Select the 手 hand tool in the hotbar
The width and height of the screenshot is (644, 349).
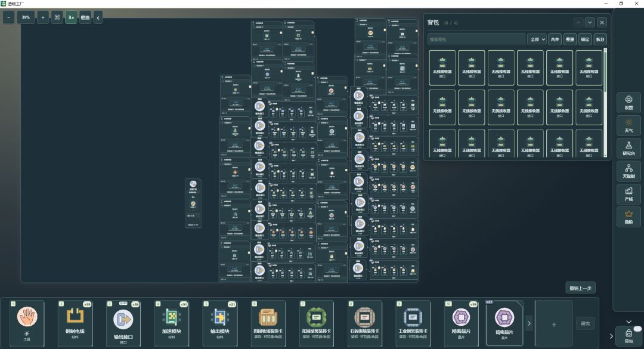click(27, 323)
